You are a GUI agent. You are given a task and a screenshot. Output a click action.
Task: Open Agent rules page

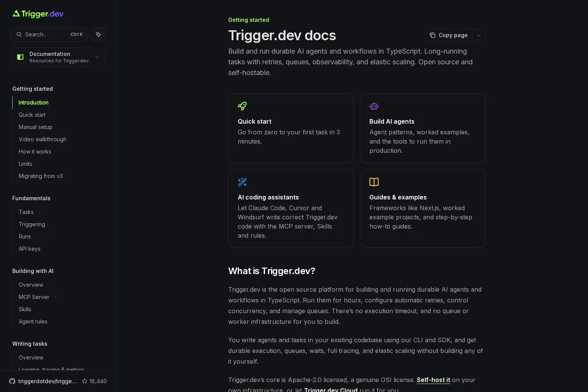tap(33, 322)
